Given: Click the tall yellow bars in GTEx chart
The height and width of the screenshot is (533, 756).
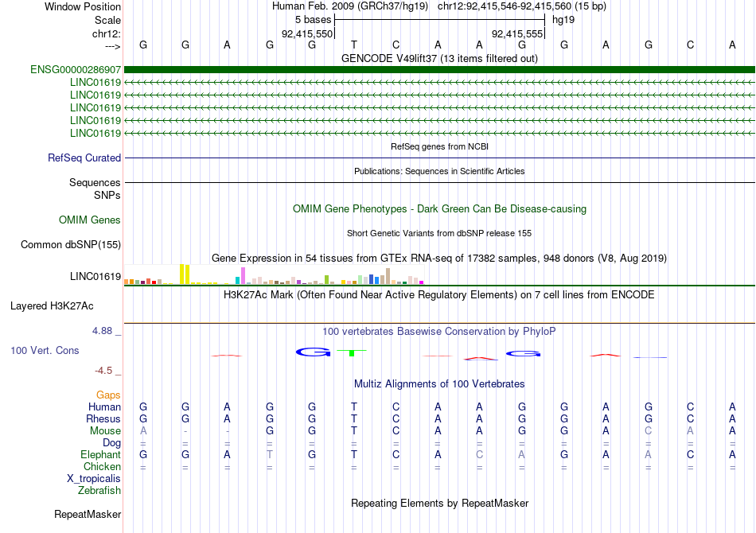Looking at the screenshot, I should click(x=185, y=274).
